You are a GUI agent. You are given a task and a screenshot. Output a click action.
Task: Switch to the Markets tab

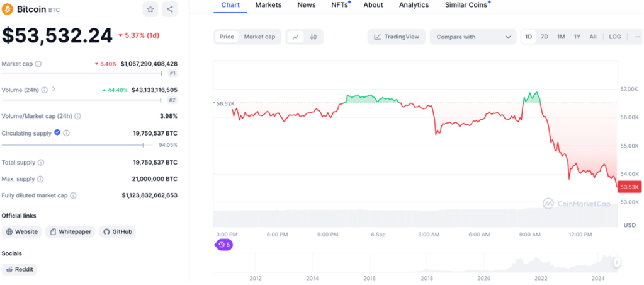tap(268, 5)
